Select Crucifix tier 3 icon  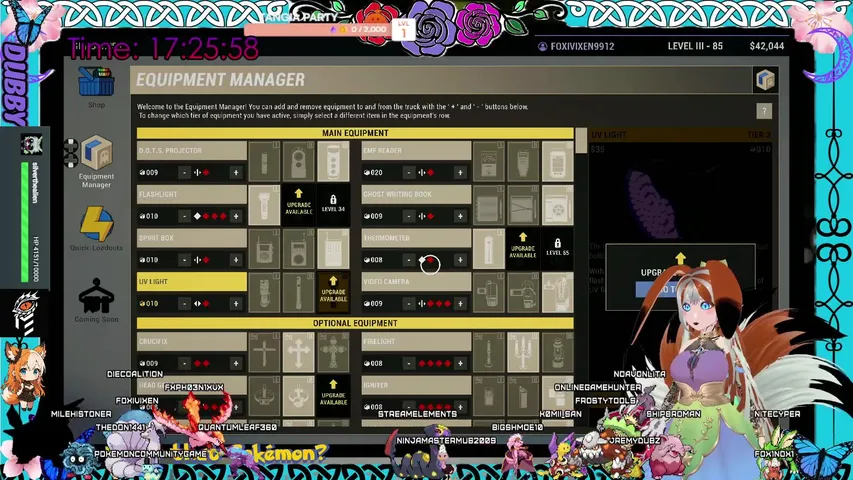pos(333,352)
